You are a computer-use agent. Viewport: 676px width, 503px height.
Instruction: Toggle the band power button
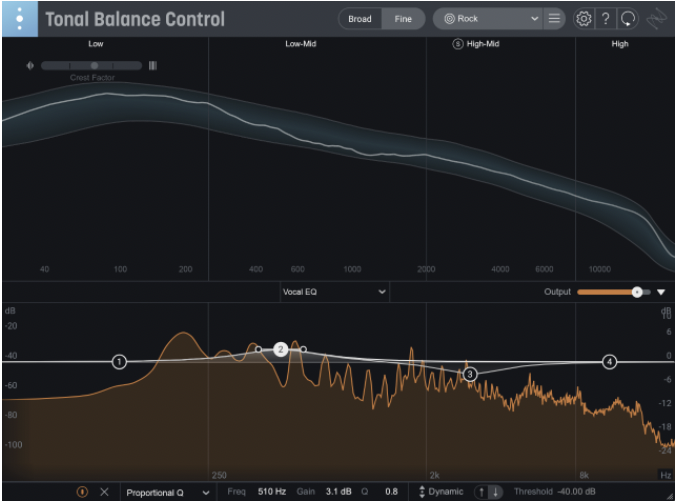tap(82, 492)
